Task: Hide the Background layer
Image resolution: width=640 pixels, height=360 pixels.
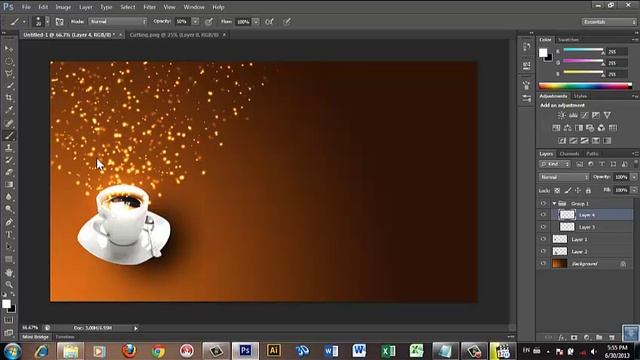Action: tap(543, 264)
